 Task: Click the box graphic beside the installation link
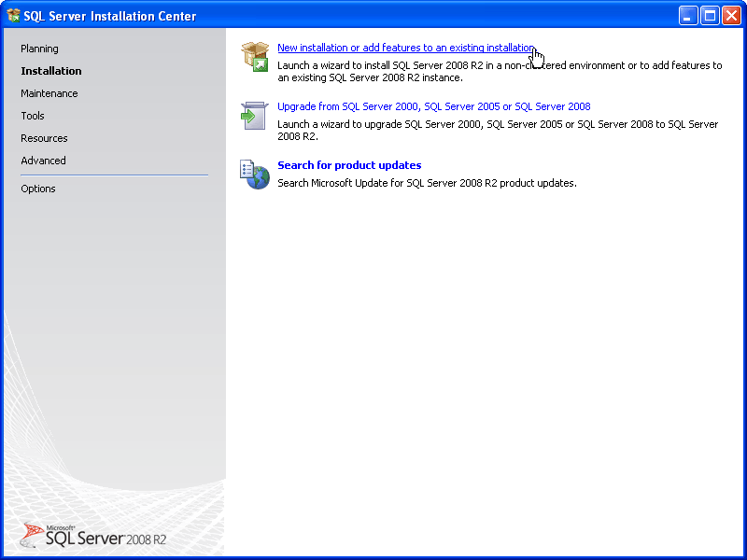coord(253,56)
